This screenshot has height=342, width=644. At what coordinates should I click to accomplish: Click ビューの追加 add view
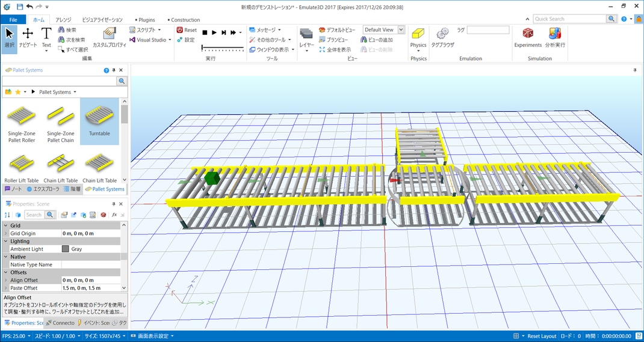point(377,40)
